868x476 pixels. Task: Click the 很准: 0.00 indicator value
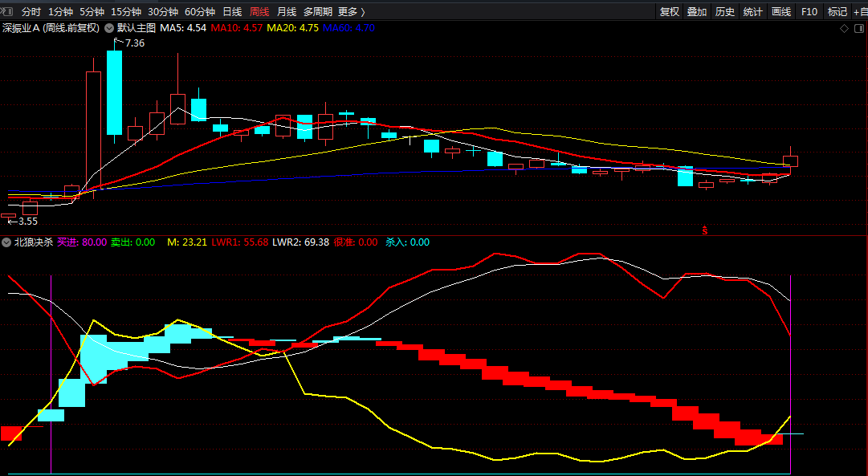(x=356, y=242)
